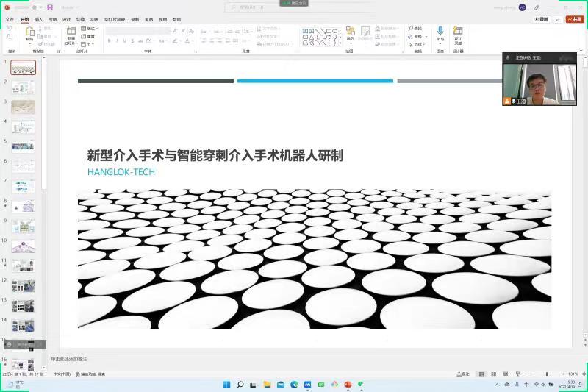This screenshot has width=588, height=392.
Task: Expand the Layout (版式) dropdown
Action: click(x=90, y=28)
